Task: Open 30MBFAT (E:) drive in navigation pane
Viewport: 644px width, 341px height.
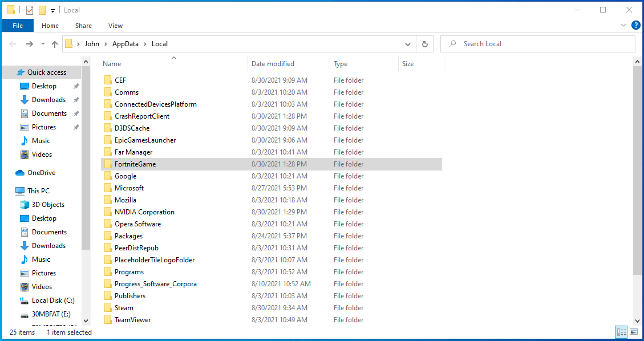Action: click(51, 314)
